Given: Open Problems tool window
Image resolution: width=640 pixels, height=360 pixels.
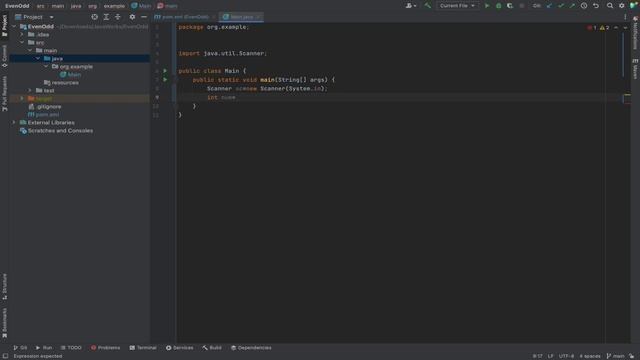Looking at the screenshot, I should point(105,348).
